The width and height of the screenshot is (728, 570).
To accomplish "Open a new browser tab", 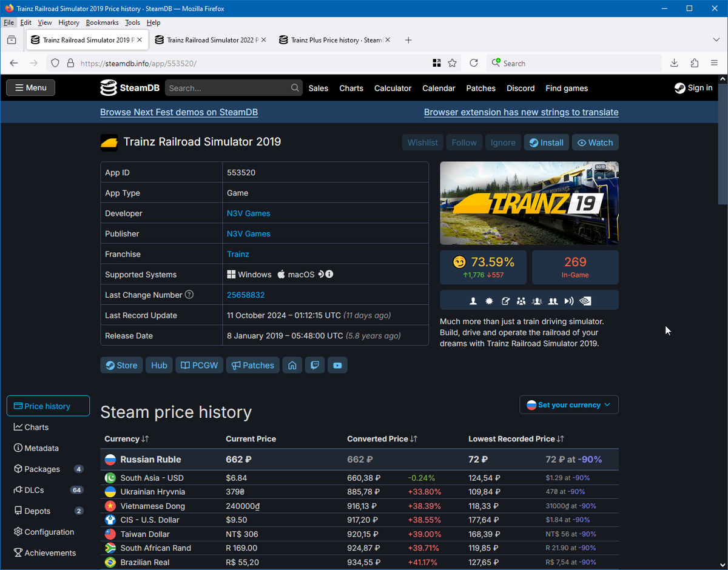I will (408, 40).
